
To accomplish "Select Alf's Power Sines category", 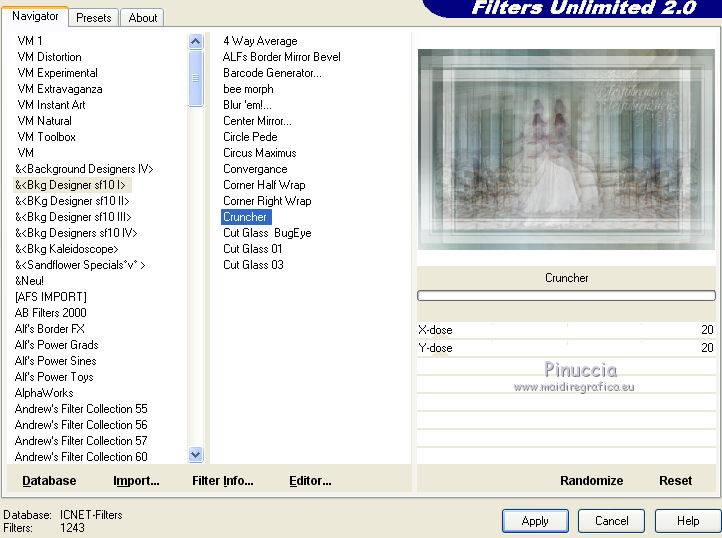I will coord(56,361).
